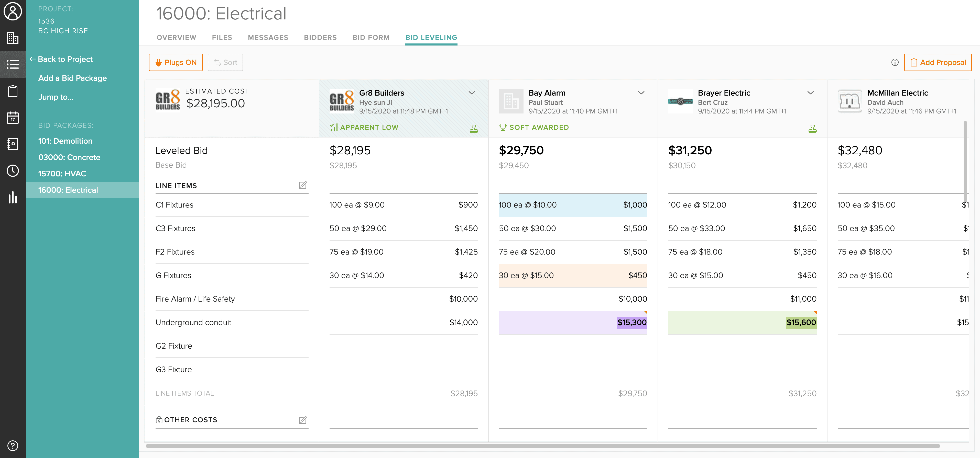Click the horizontal scrollbar at bottom

(x=542, y=446)
